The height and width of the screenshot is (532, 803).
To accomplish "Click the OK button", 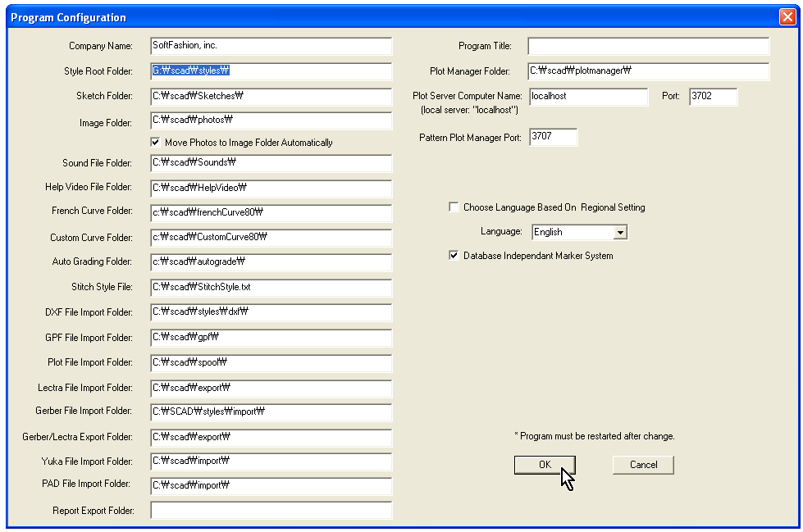I will click(x=545, y=465).
